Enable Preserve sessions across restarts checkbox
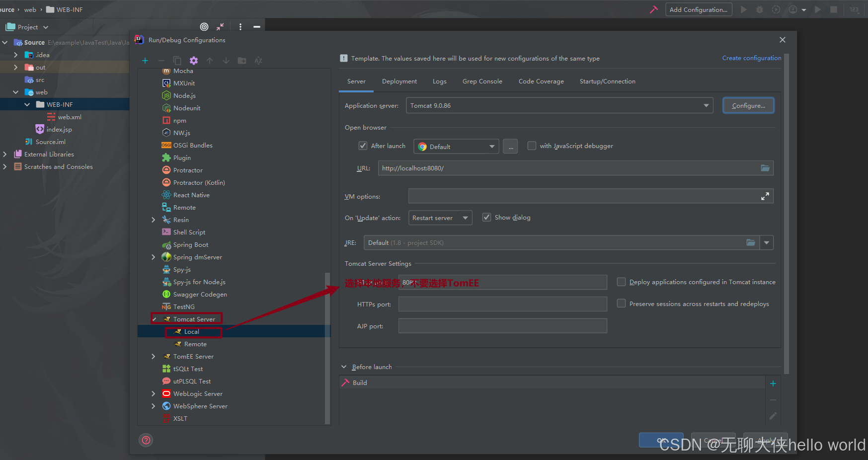The image size is (868, 460). tap(621, 304)
